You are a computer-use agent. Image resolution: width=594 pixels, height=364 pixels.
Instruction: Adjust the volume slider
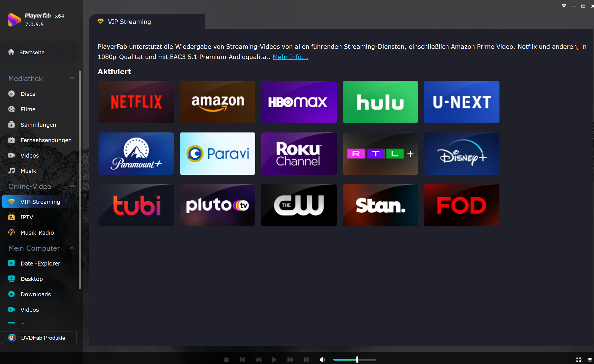point(354,360)
